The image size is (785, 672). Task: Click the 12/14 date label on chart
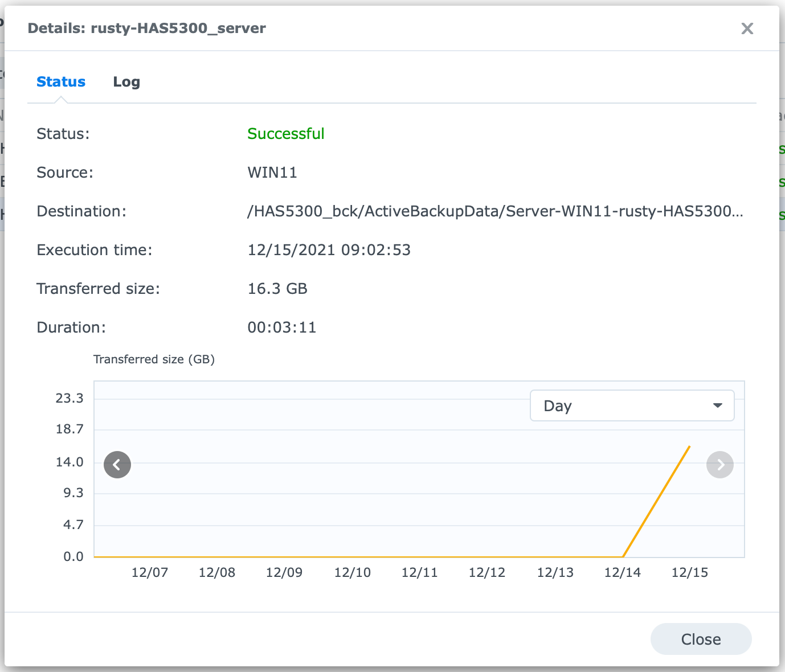click(622, 573)
